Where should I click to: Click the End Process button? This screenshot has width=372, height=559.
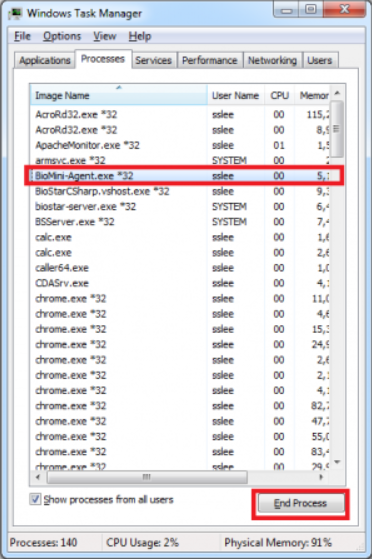point(301,503)
